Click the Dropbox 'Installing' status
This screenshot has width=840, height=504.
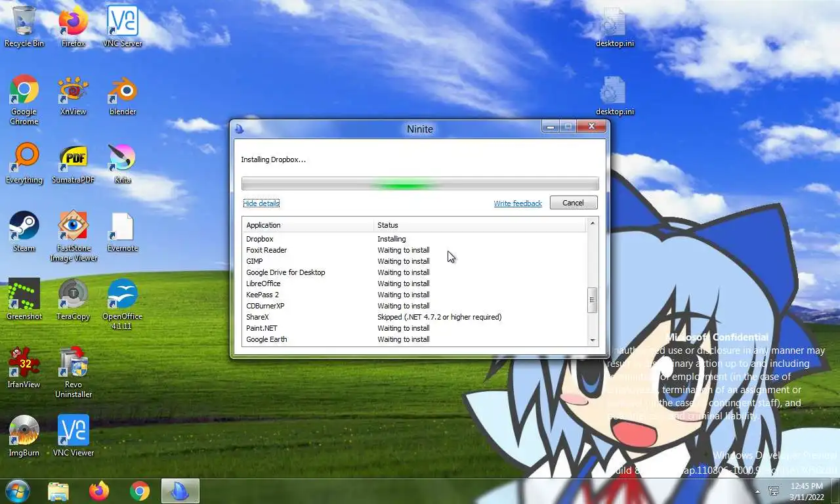coord(392,239)
